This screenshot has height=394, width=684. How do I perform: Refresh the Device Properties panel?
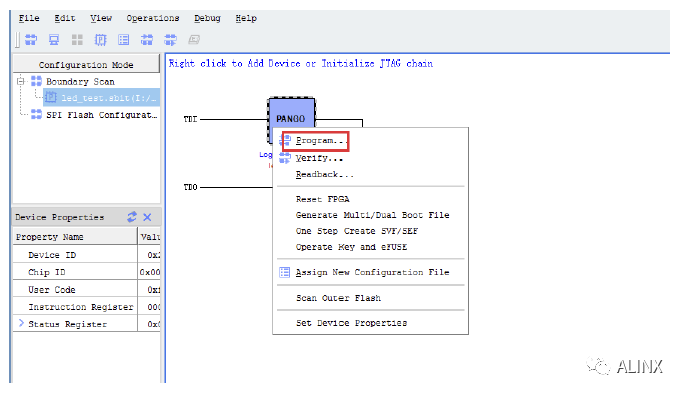(x=132, y=217)
